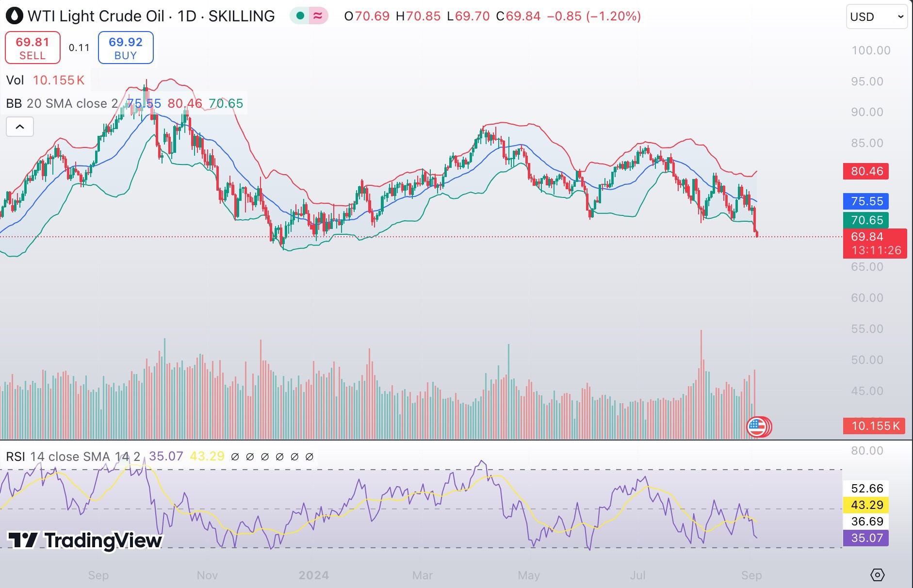
Task: Click the Jul label on time axis
Action: [637, 575]
